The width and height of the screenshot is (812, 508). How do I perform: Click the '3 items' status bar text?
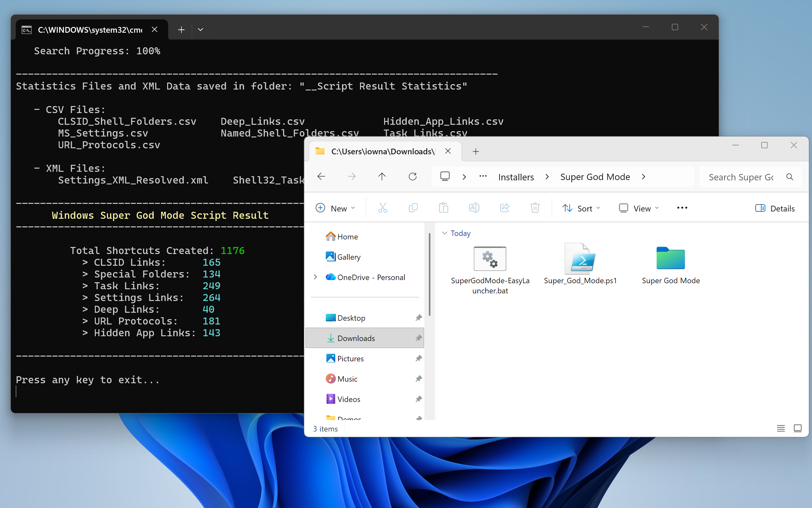click(x=325, y=429)
